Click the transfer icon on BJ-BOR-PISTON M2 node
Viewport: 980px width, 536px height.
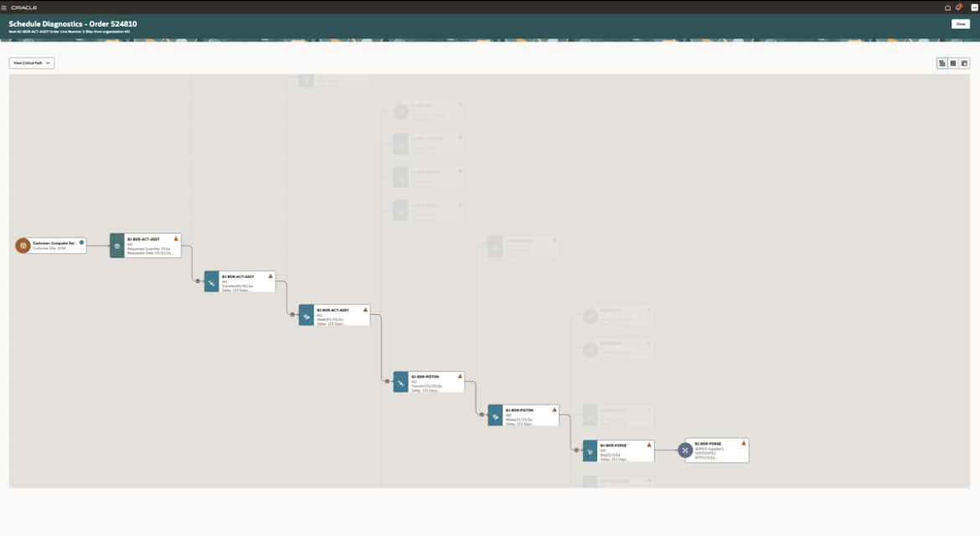400,382
